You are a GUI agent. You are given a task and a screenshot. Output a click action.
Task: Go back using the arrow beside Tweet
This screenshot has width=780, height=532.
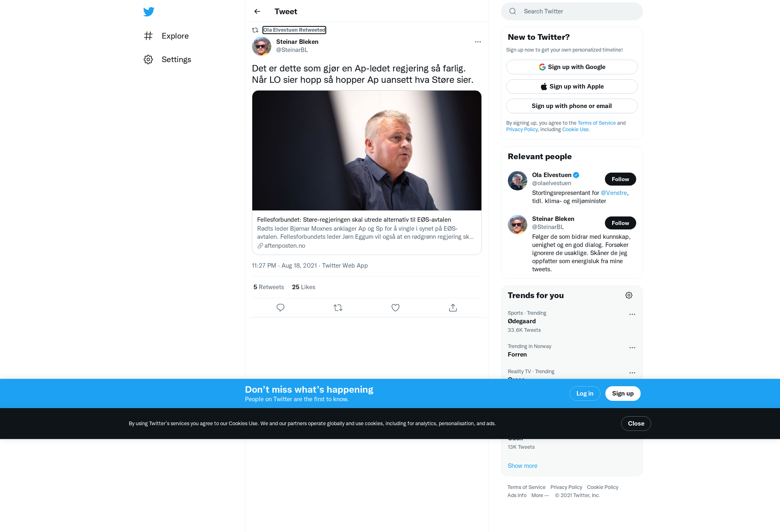tap(257, 11)
